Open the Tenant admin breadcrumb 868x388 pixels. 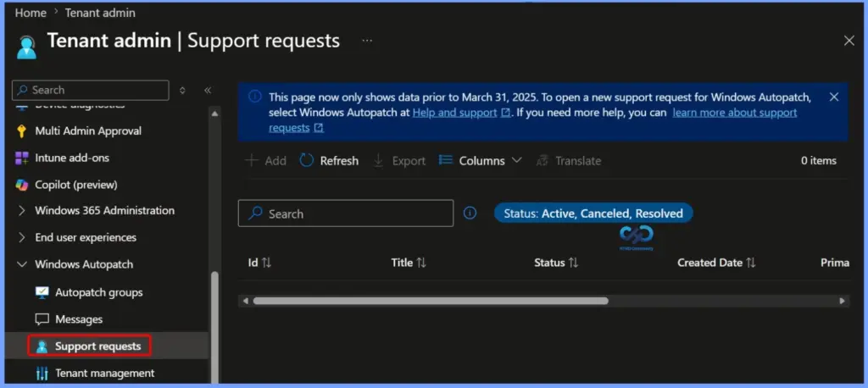(x=100, y=13)
